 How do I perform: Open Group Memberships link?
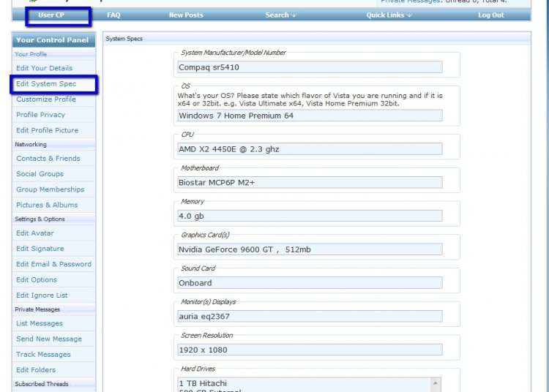tap(50, 189)
